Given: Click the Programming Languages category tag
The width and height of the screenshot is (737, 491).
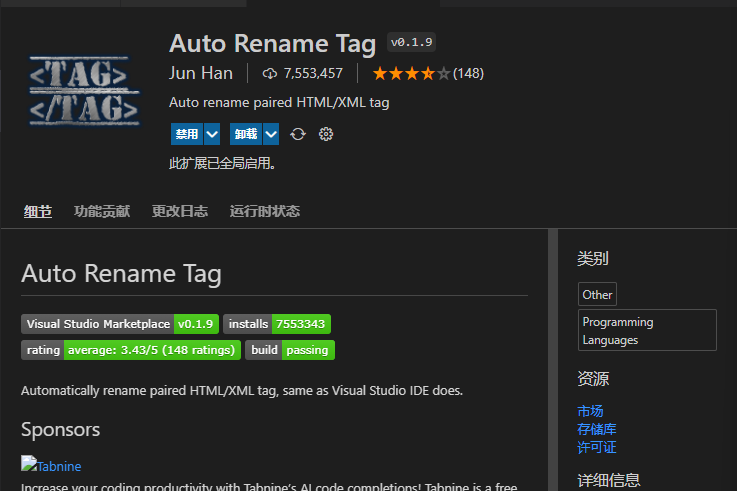Looking at the screenshot, I should pyautogui.click(x=647, y=330).
